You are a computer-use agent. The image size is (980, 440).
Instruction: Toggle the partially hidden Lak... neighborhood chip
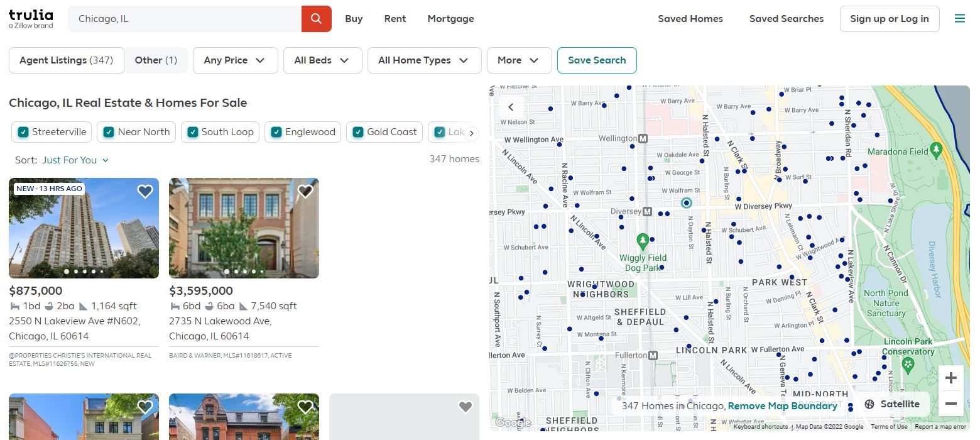point(447,132)
